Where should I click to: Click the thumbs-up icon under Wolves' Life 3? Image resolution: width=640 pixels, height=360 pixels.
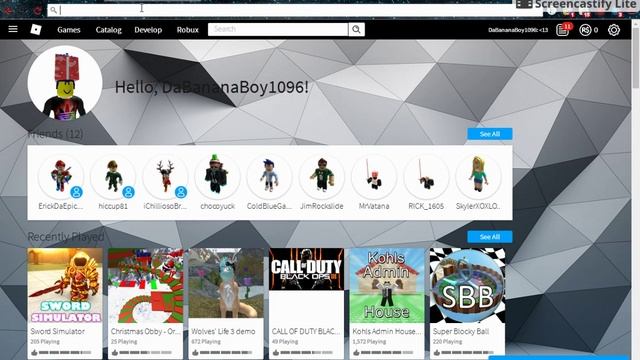[195, 352]
